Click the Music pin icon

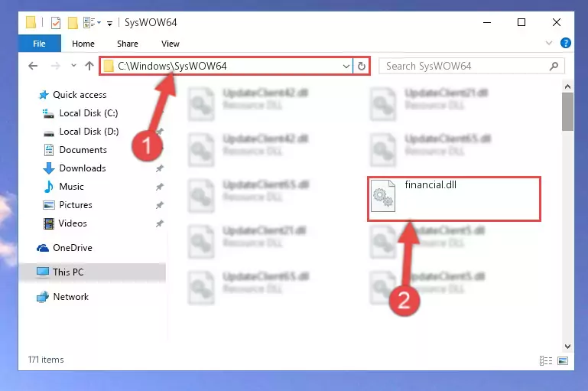point(160,187)
